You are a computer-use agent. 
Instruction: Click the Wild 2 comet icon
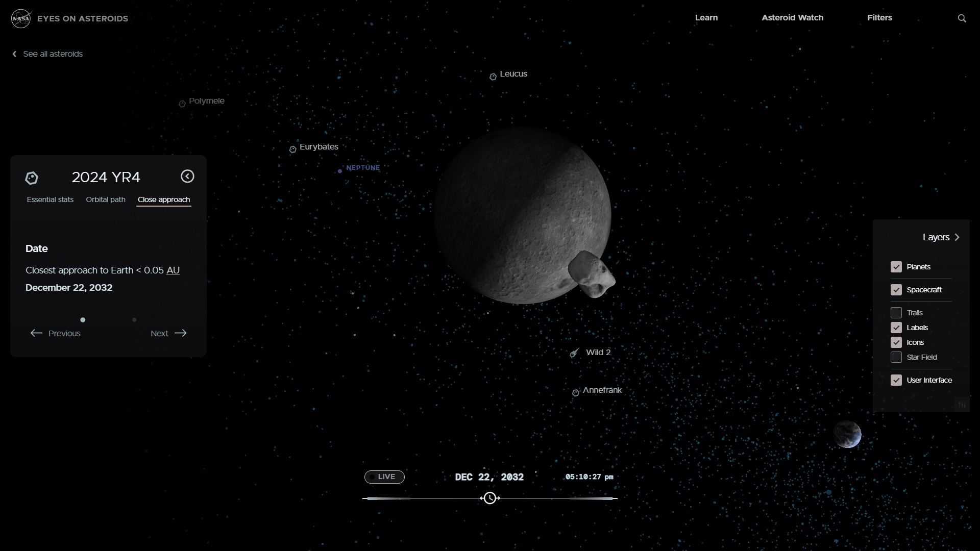(574, 353)
